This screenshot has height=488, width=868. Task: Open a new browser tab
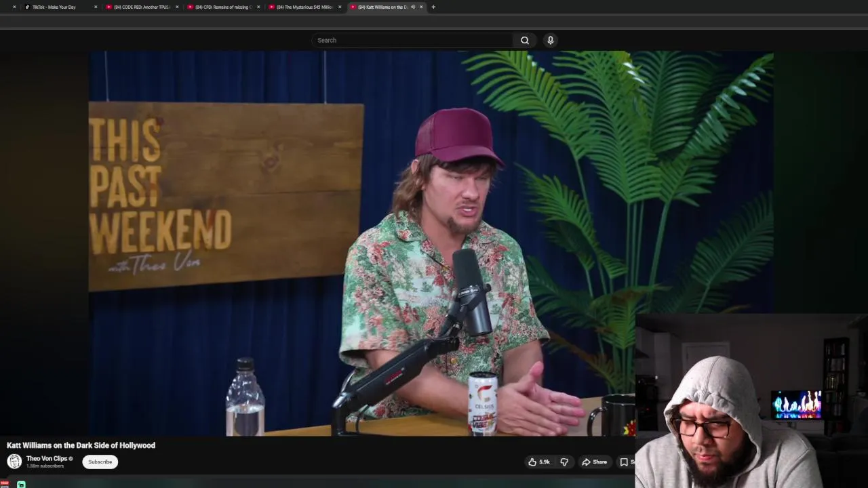coord(433,7)
